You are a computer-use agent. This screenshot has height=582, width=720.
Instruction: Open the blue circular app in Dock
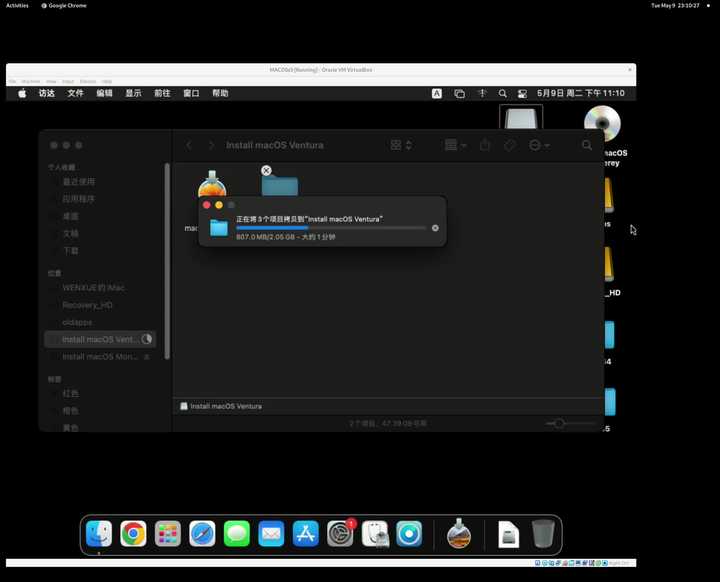click(409, 534)
